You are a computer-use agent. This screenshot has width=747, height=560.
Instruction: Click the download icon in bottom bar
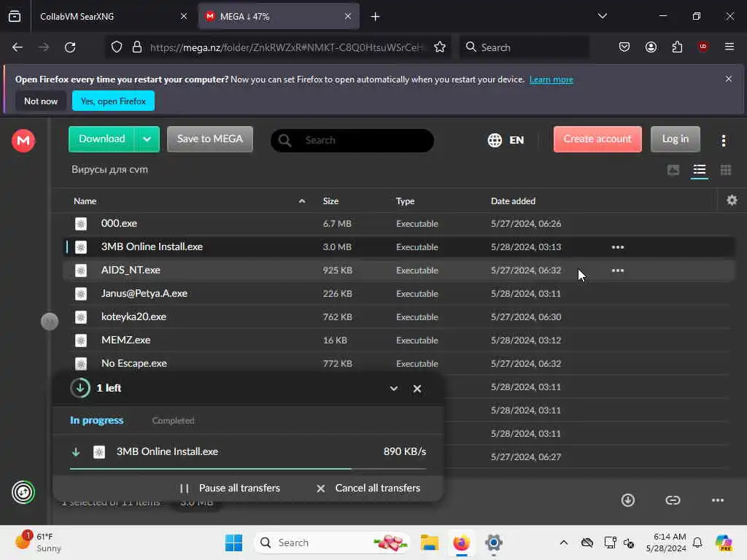coord(628,500)
